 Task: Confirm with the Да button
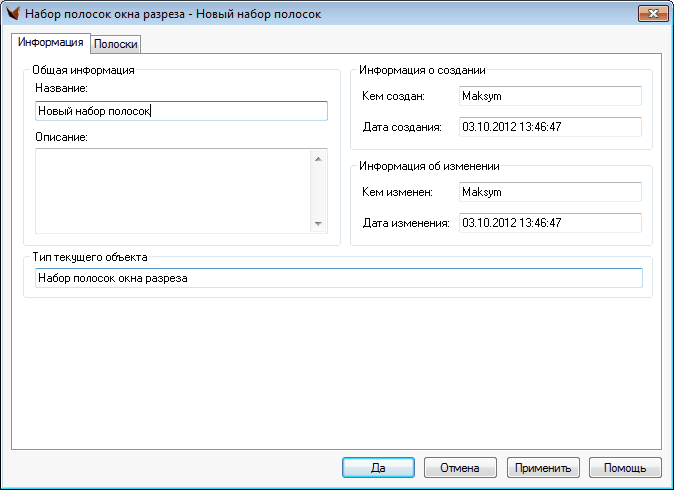pyautogui.click(x=378, y=467)
